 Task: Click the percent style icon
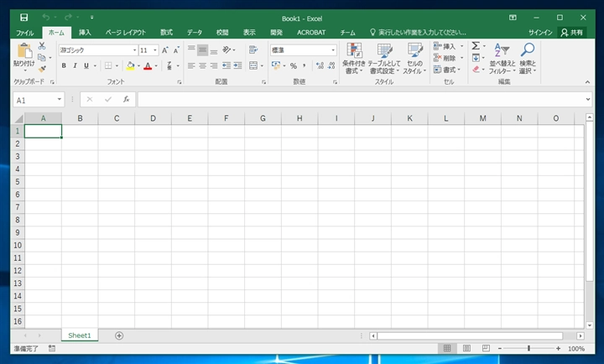[x=294, y=66]
